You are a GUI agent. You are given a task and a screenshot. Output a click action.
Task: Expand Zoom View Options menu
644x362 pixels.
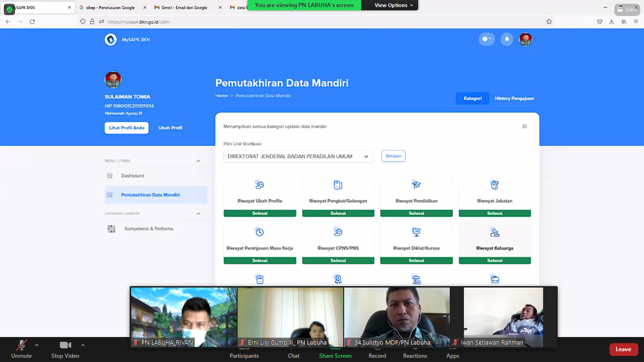(x=394, y=5)
